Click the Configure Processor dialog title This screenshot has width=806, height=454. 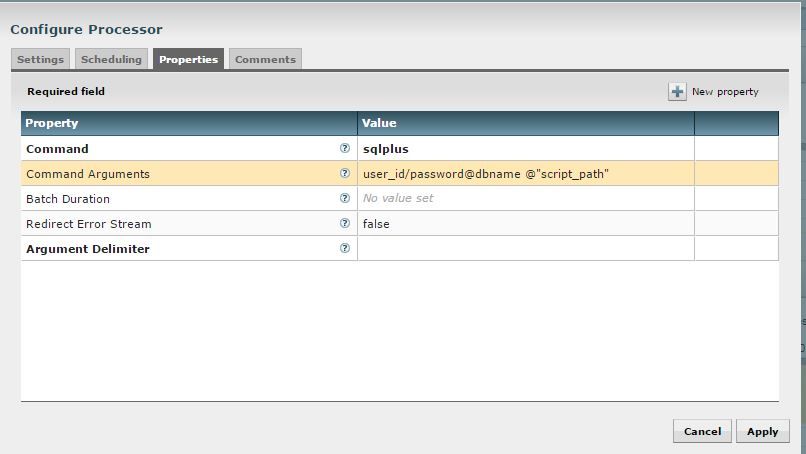coord(86,29)
